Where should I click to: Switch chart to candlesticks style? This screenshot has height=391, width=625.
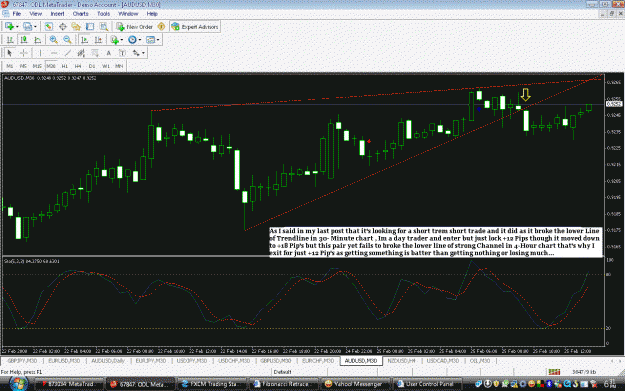click(x=24, y=40)
